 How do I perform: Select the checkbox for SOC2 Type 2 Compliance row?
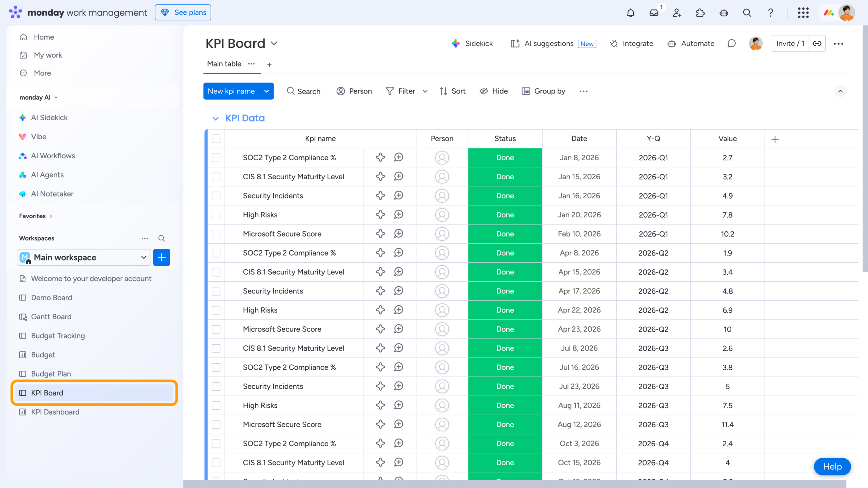click(216, 158)
